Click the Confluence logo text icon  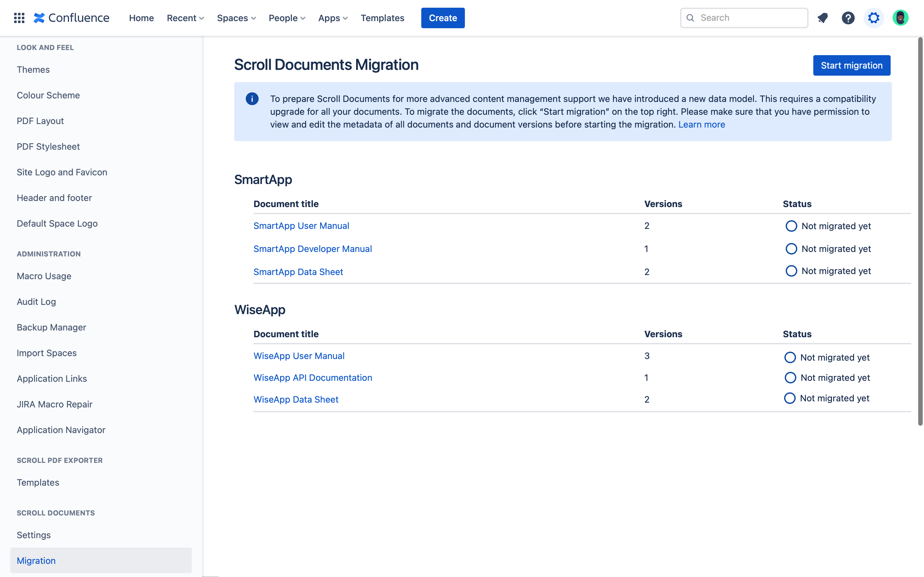(71, 17)
